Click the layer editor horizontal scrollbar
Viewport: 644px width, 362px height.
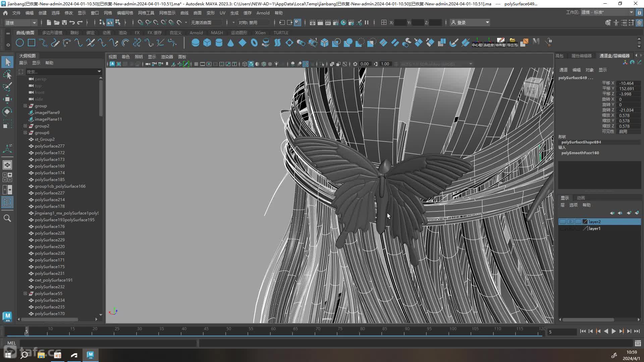588,319
